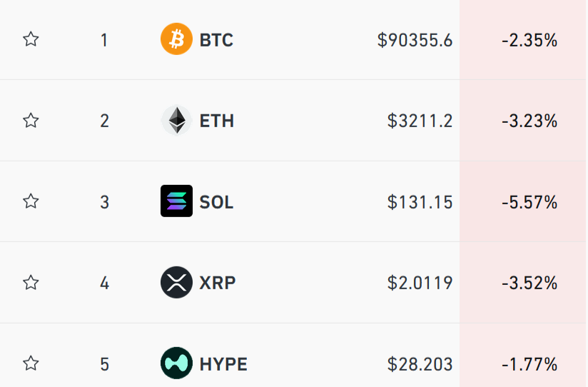Favorite BTC with its star
Image resolution: width=588 pixels, height=387 pixels.
pos(31,39)
